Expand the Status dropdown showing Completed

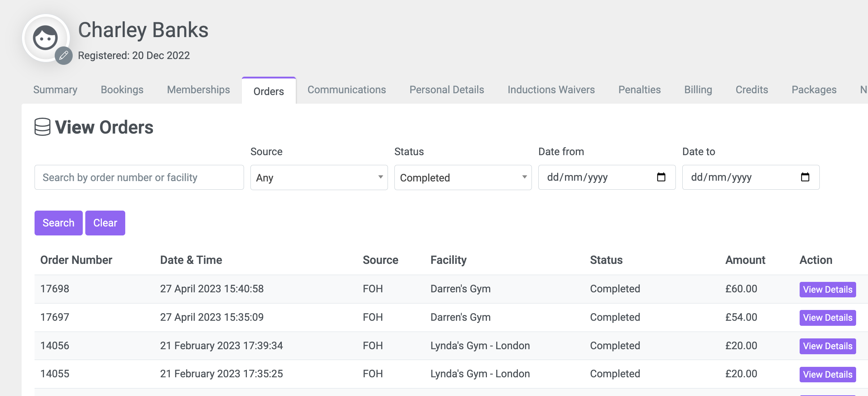[x=463, y=177]
